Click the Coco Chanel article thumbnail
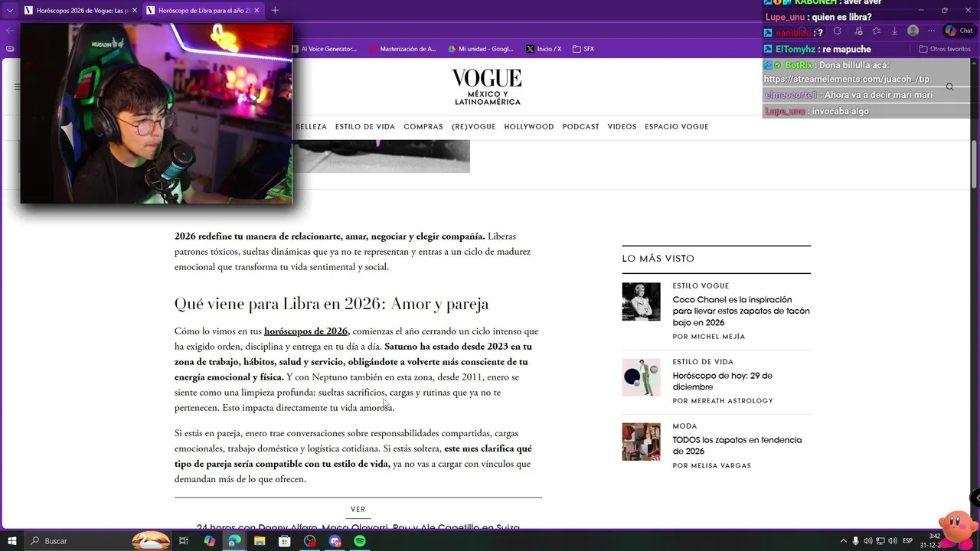Screen dimensions: 980x551 [641, 302]
